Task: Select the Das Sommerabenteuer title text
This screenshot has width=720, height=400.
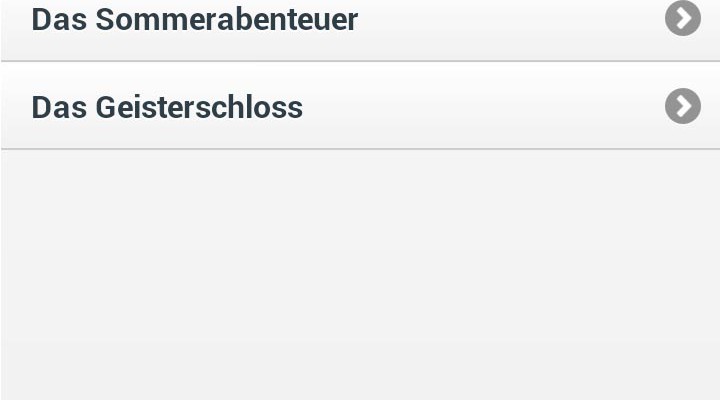Action: (195, 20)
